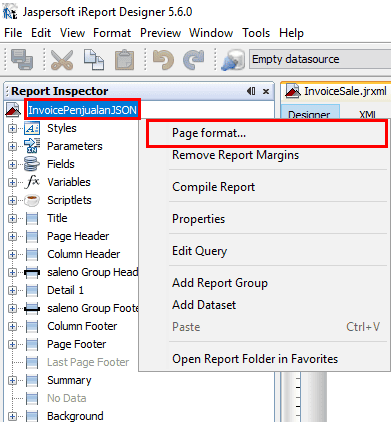The image size is (391, 422).
Task: Click the Redo arrow icon
Action: point(194,59)
